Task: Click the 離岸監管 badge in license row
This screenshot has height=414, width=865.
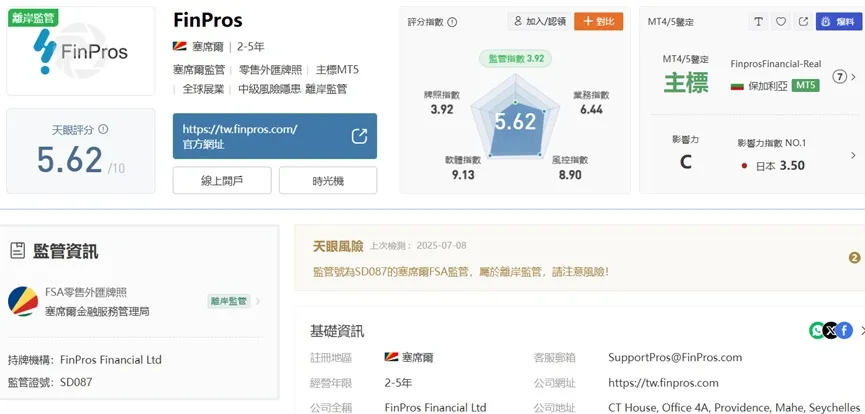Action: click(x=228, y=301)
